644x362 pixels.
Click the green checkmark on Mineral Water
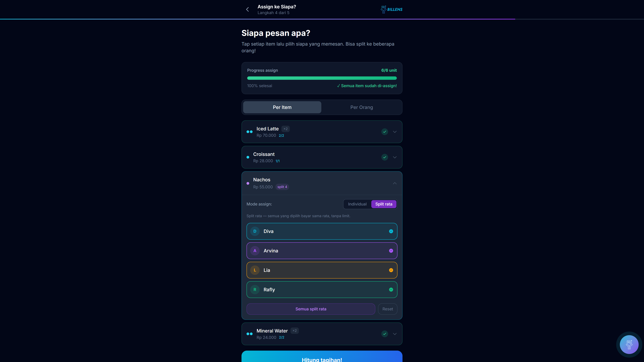point(385,334)
